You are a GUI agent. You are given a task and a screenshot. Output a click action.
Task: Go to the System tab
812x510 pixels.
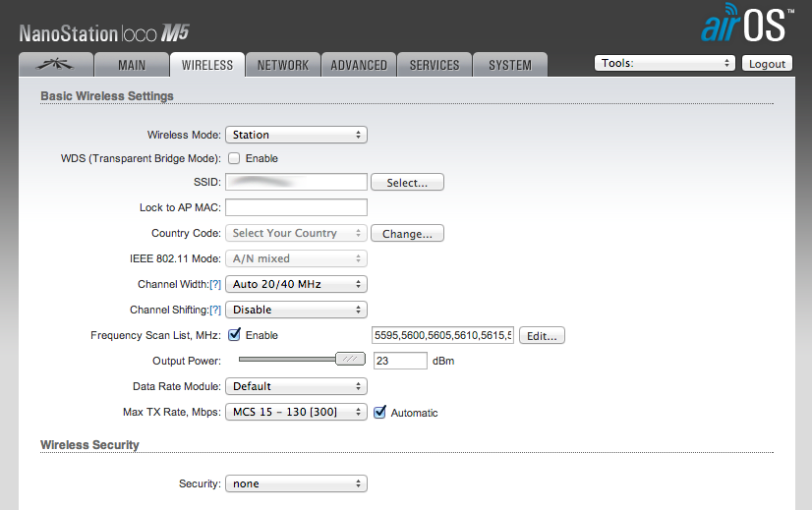coord(510,65)
